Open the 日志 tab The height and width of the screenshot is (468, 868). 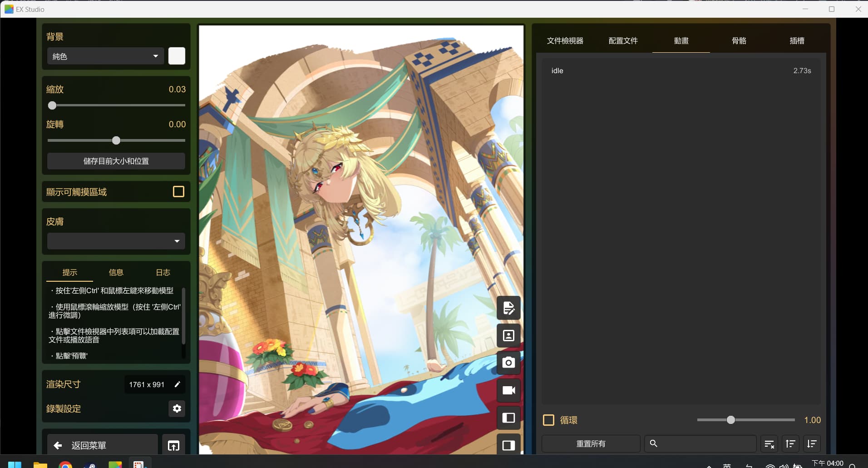[163, 272]
